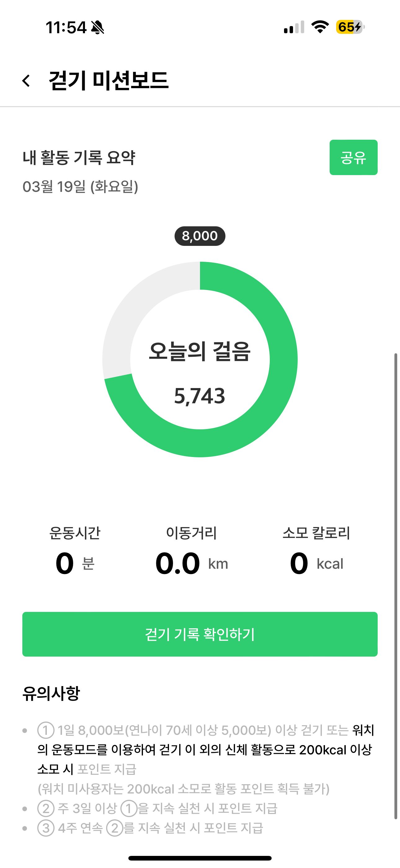Tap the 유의사항 section heading

[x=51, y=694]
